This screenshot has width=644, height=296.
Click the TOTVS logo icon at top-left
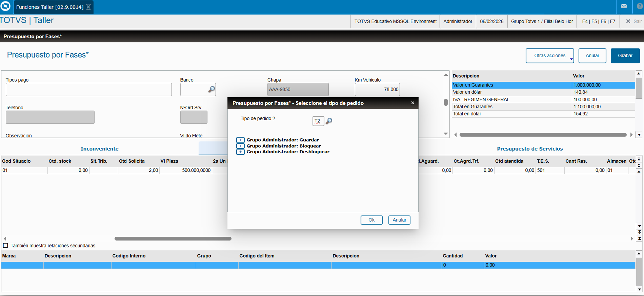[5, 6]
